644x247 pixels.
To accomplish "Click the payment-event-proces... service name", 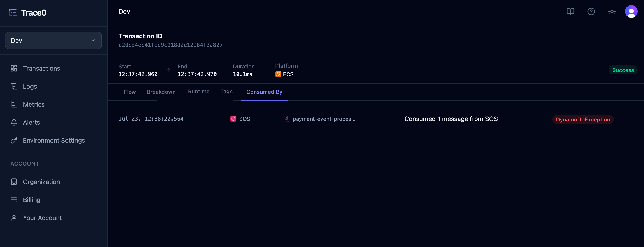I will tap(324, 119).
